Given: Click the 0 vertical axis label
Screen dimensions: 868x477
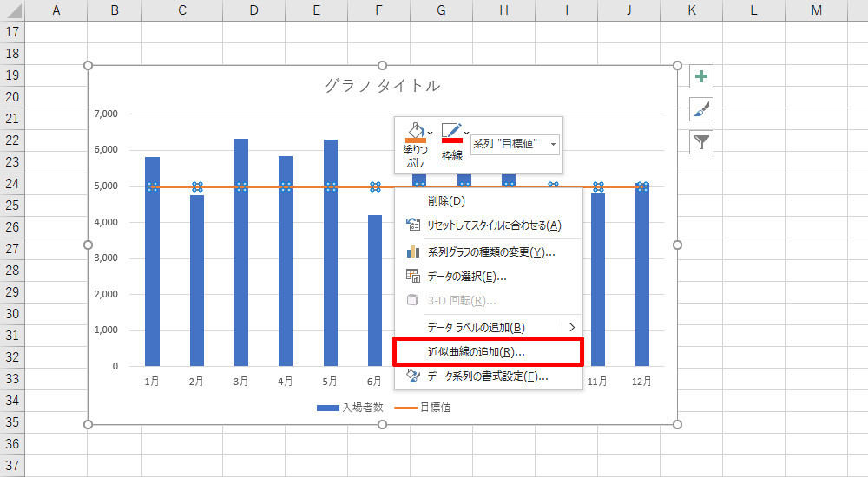Looking at the screenshot, I should point(115,366).
